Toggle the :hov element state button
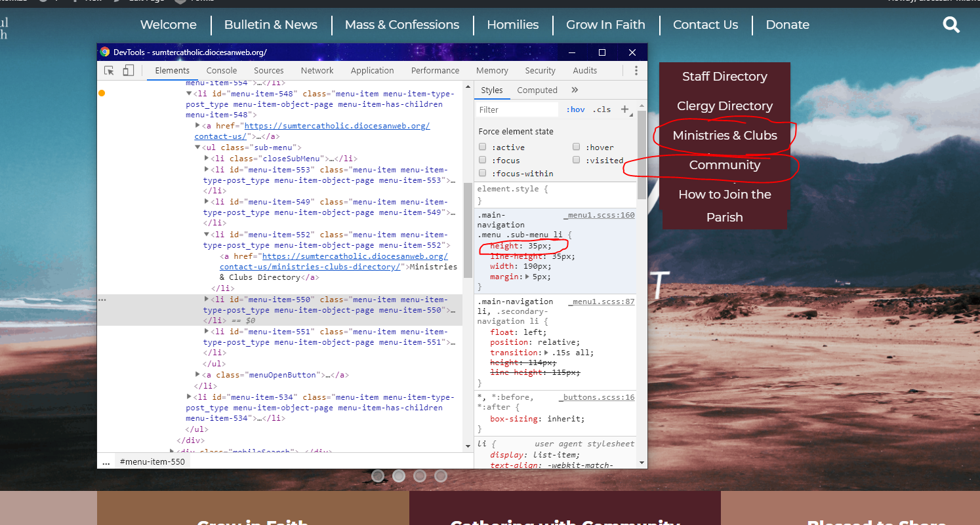This screenshot has height=525, width=980. (575, 109)
